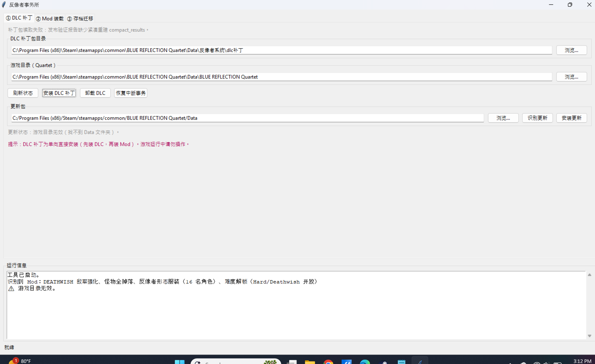Close the 反像者事务所 window
The image size is (595, 364).
pos(589,5)
